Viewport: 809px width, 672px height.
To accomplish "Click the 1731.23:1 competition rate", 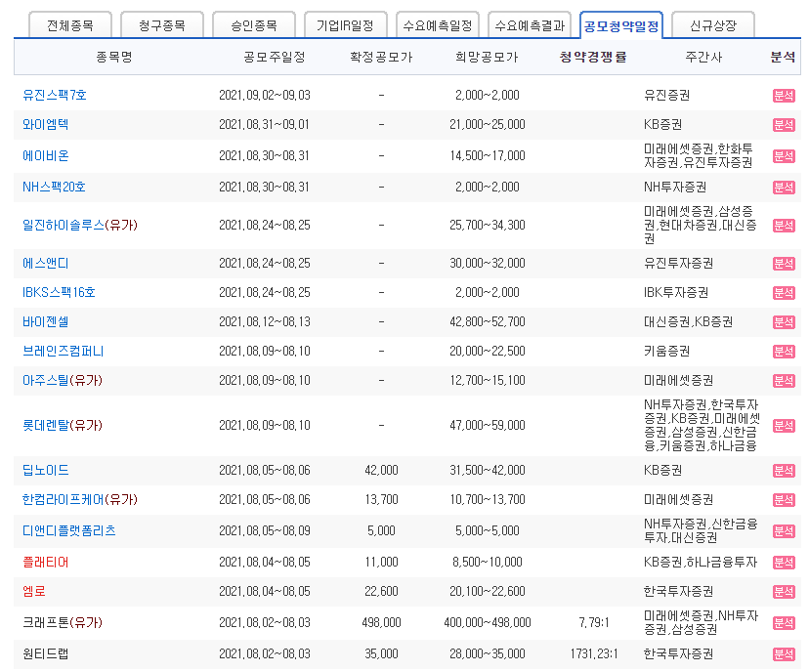I will coord(594,654).
